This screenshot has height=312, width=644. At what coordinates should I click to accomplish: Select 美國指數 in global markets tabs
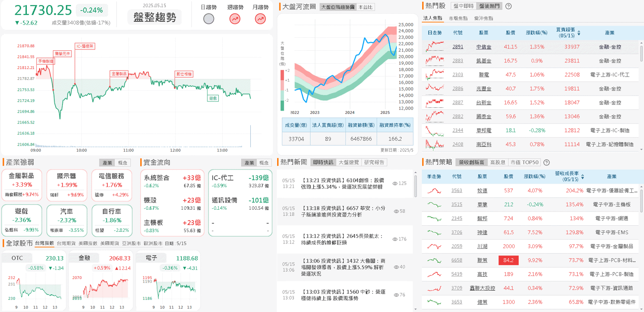[88, 244]
